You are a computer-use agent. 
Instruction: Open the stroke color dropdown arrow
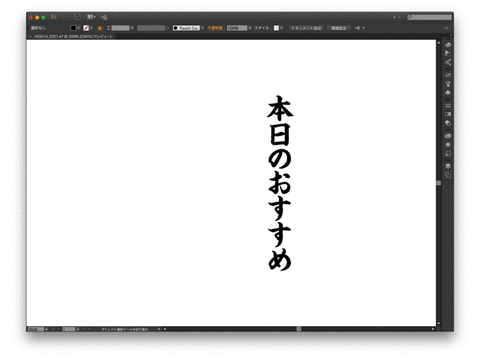pyautogui.click(x=91, y=28)
